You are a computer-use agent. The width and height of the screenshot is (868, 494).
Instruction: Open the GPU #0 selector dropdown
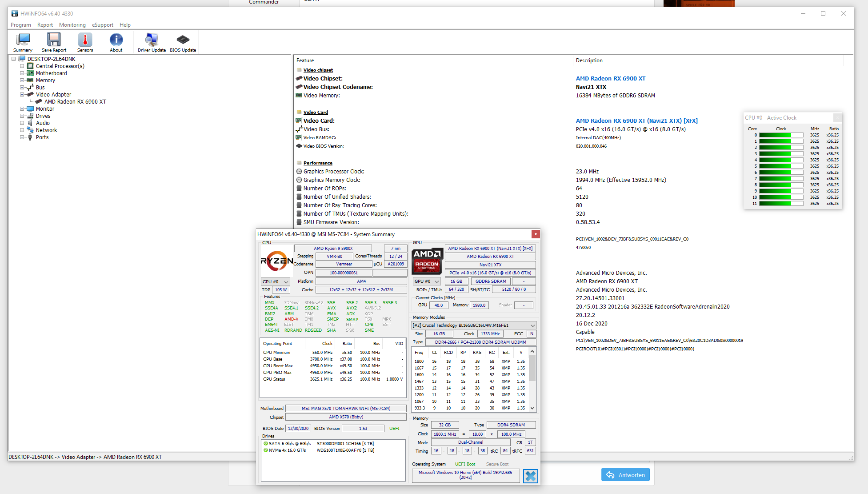[x=427, y=281]
